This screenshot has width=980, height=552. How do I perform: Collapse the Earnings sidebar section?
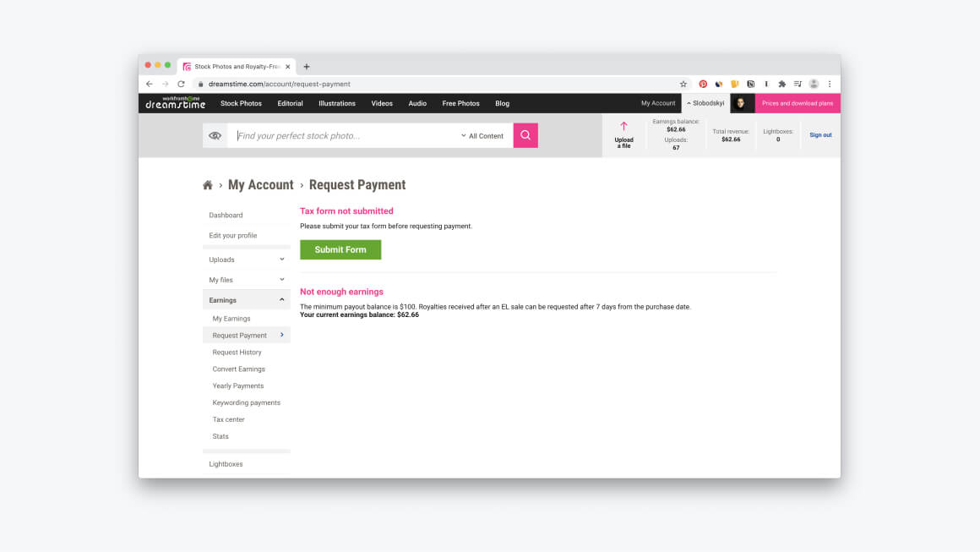(246, 300)
